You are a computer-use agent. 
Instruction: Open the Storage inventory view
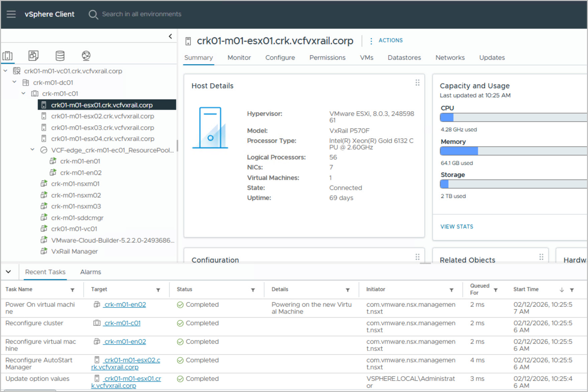click(x=60, y=56)
